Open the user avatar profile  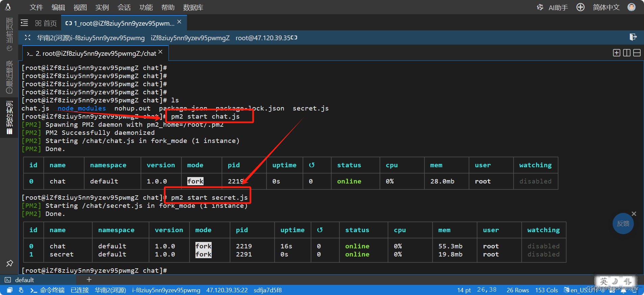632,7
